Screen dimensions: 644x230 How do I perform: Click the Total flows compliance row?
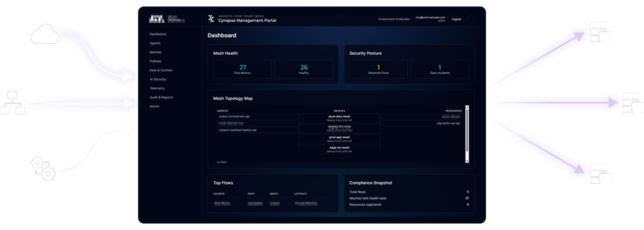tap(409, 192)
